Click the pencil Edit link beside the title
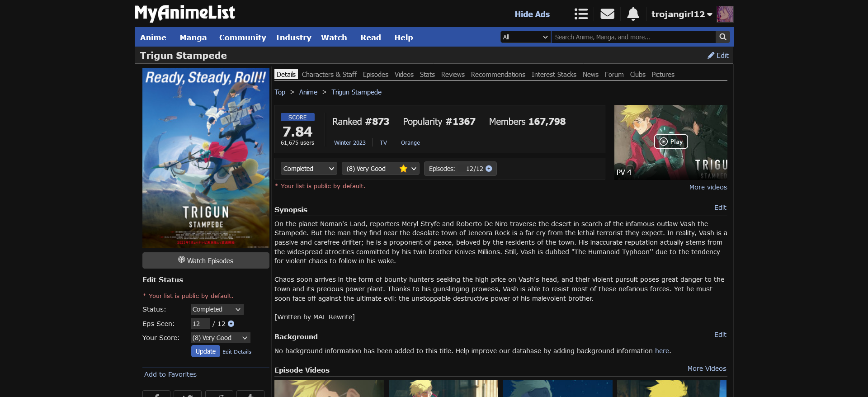Viewport: 868px width, 397px height. pos(718,55)
